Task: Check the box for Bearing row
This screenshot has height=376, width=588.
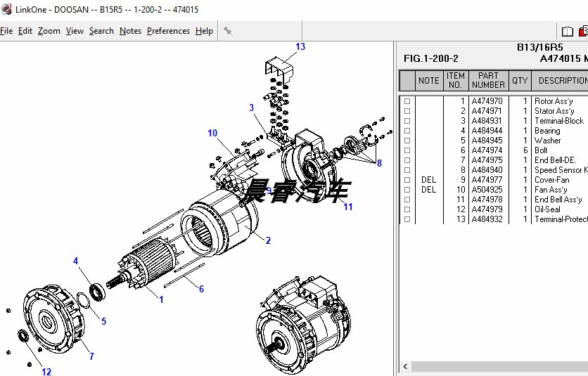Action: click(x=407, y=131)
